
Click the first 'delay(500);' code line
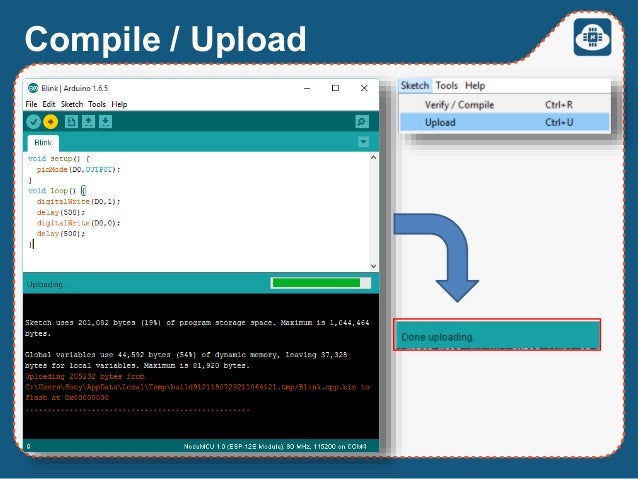pyautogui.click(x=61, y=212)
